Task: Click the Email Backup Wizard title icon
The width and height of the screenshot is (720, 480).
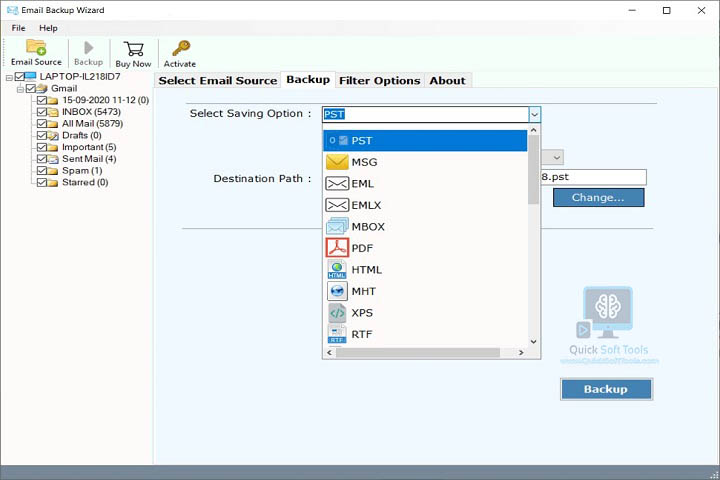Action: point(12,10)
